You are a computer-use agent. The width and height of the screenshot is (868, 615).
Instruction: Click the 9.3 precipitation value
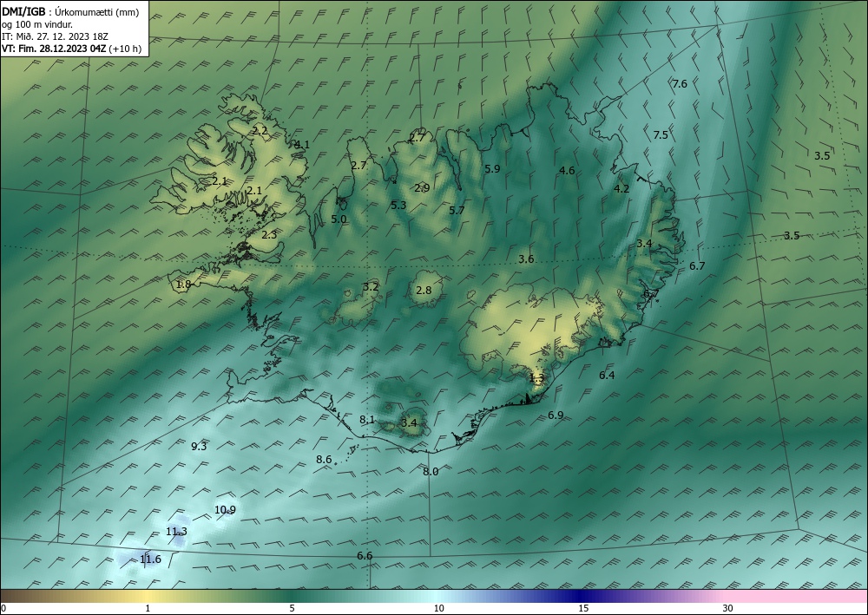coord(199,447)
